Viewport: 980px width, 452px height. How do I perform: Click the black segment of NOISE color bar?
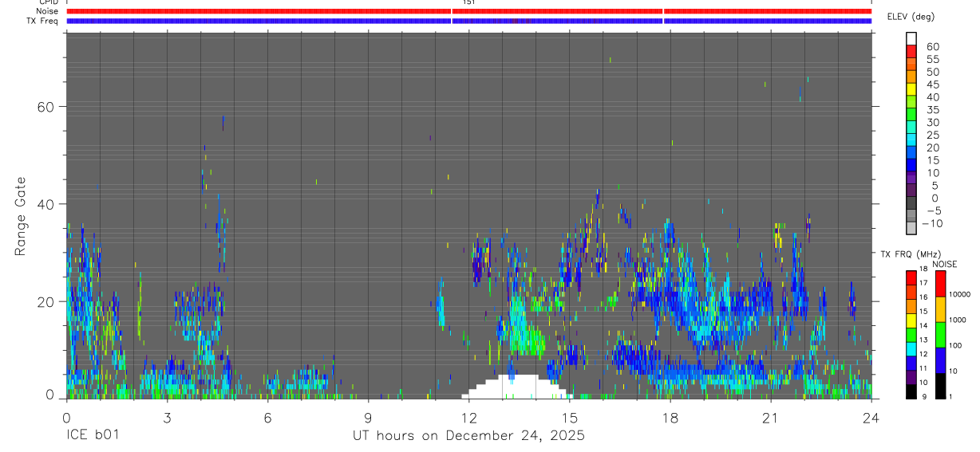click(x=940, y=385)
